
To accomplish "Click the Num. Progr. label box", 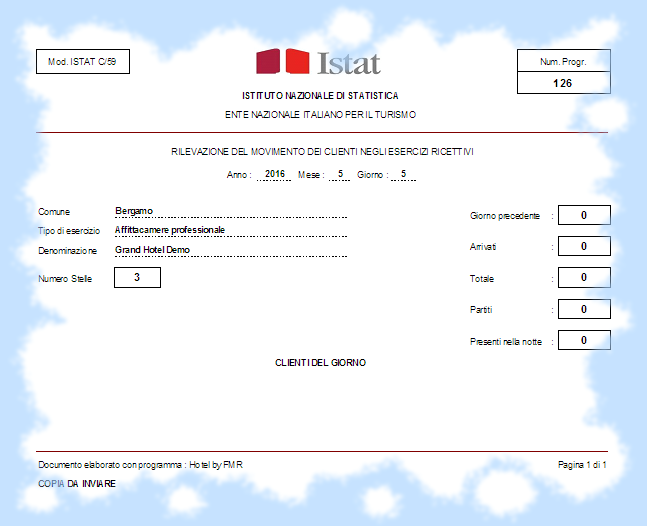I will pyautogui.click(x=564, y=61).
